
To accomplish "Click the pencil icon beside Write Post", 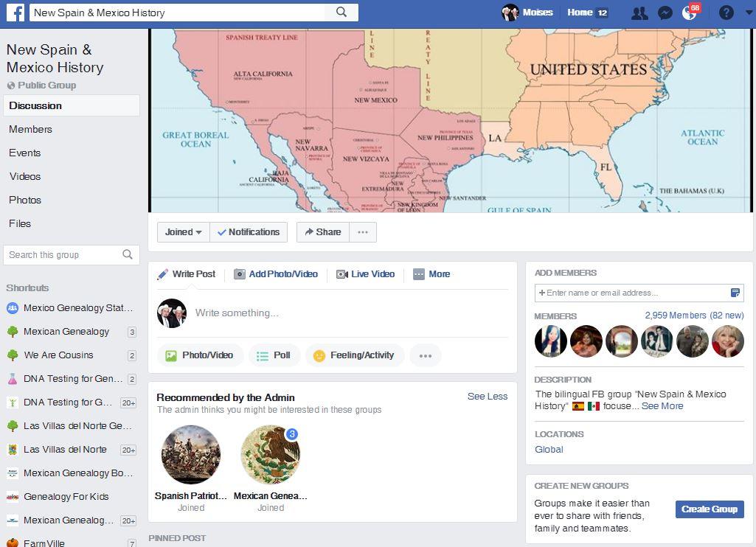I will click(x=163, y=274).
